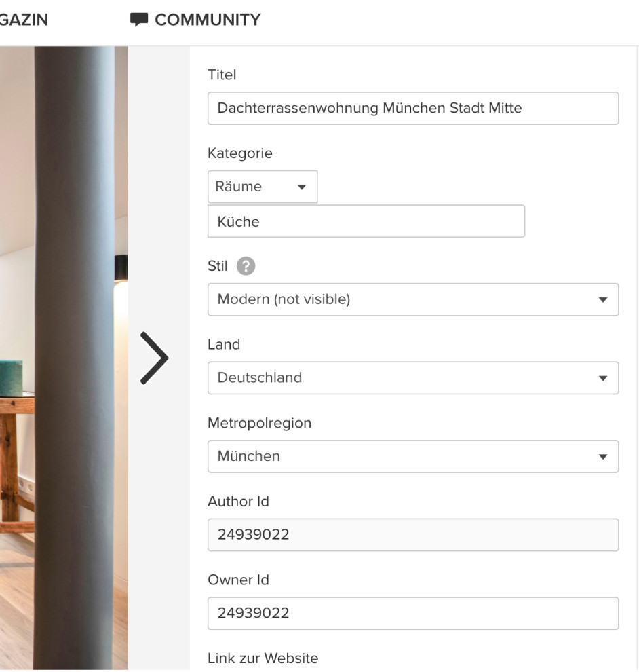Click the arrow on the Stil field
Screen dimensions: 639x672
(x=602, y=300)
